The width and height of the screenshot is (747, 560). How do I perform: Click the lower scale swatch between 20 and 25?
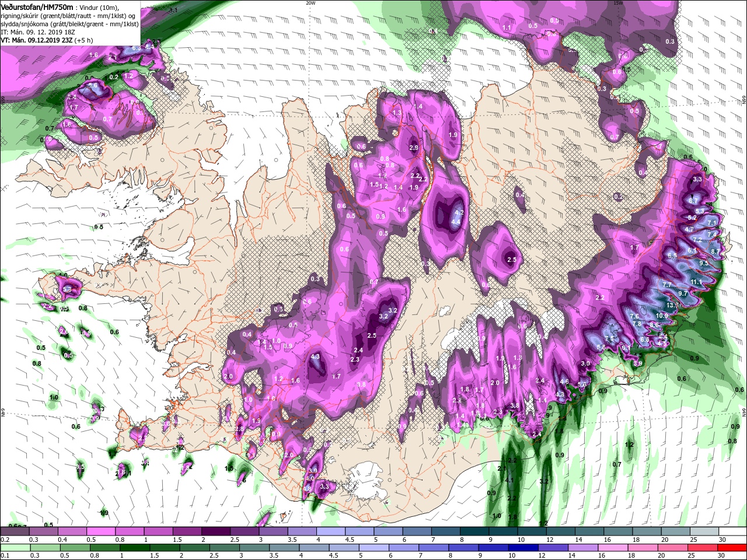pos(672,547)
